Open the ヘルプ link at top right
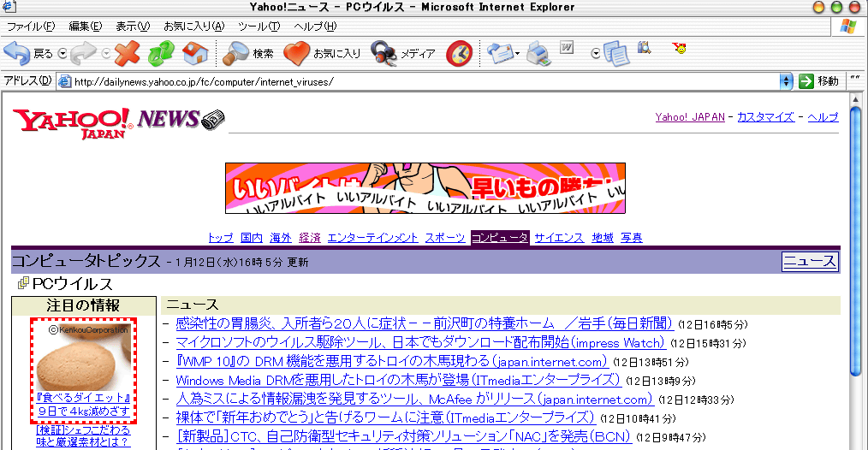This screenshot has height=450, width=868. [823, 117]
